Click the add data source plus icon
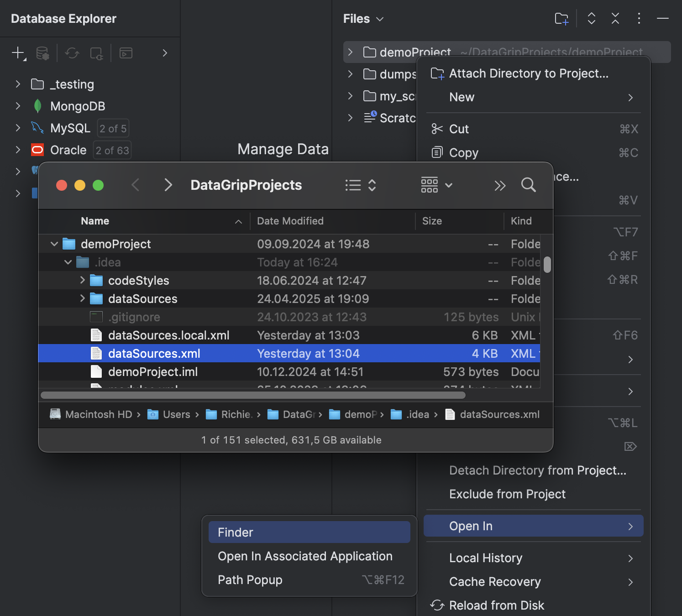682x616 pixels. tap(18, 53)
